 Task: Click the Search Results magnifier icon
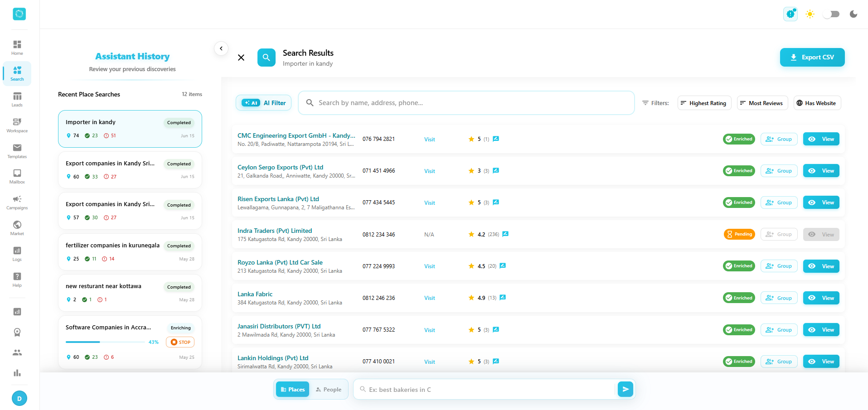pyautogui.click(x=267, y=58)
